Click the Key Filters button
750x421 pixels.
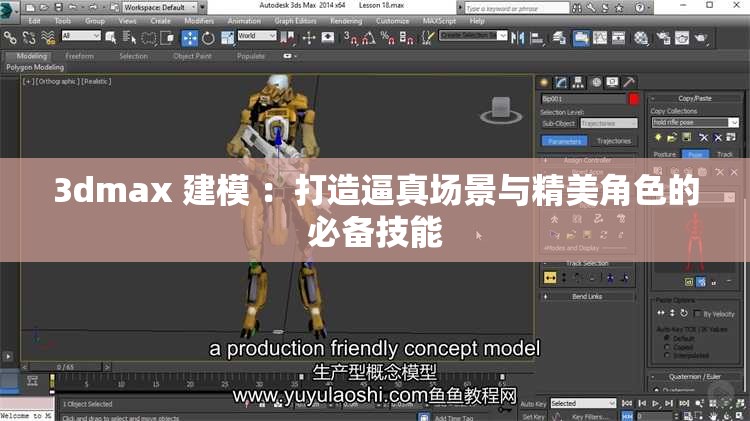(590, 417)
